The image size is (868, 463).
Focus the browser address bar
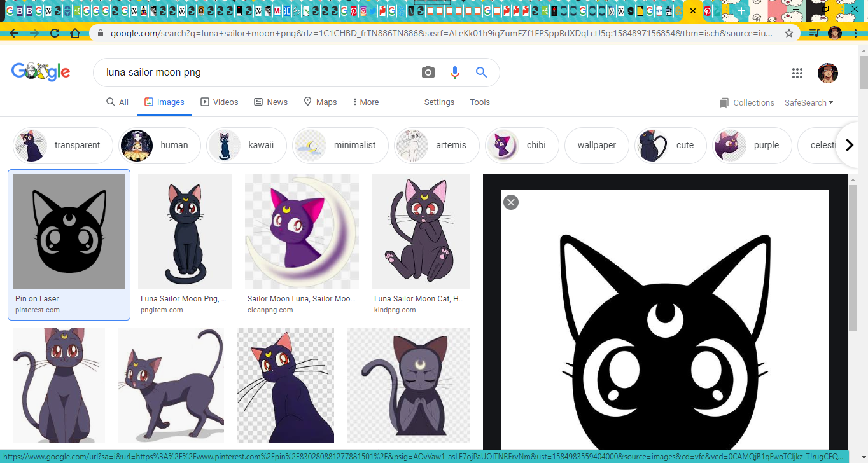tap(442, 33)
